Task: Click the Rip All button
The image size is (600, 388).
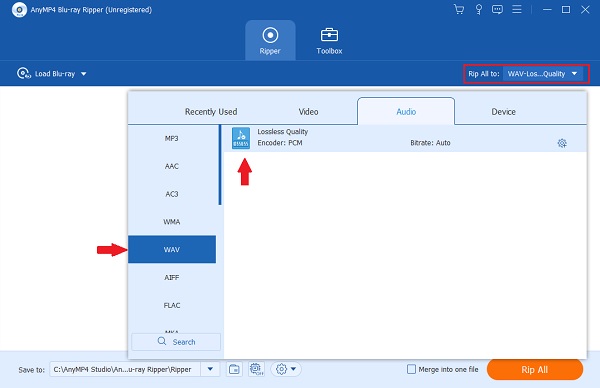Action: click(x=535, y=370)
